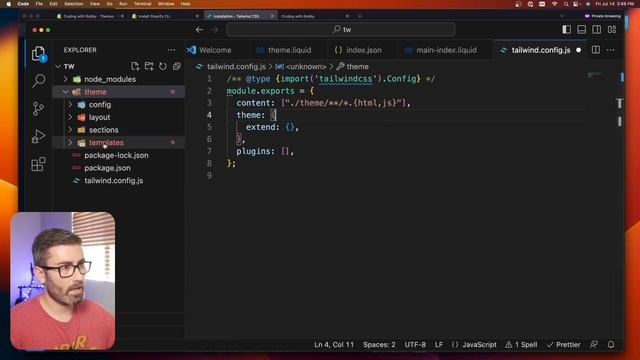Open the Wi-Fi icon in macOS menu bar
Viewport: 640px width, 360px height.
(x=554, y=4)
